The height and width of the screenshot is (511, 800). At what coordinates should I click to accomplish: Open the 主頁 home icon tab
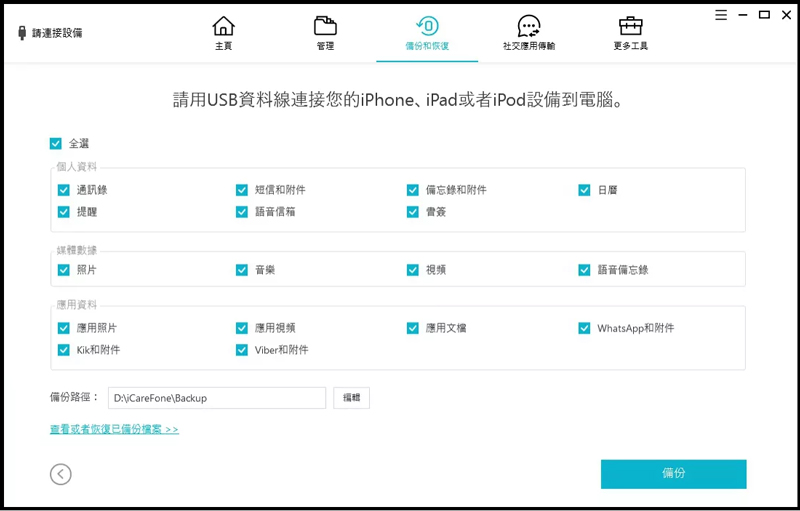pos(223,33)
